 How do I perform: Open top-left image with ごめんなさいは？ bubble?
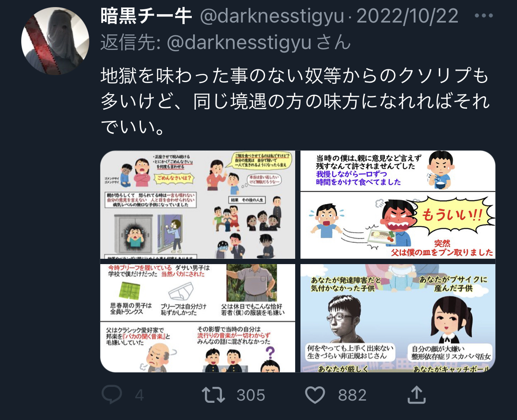198,204
